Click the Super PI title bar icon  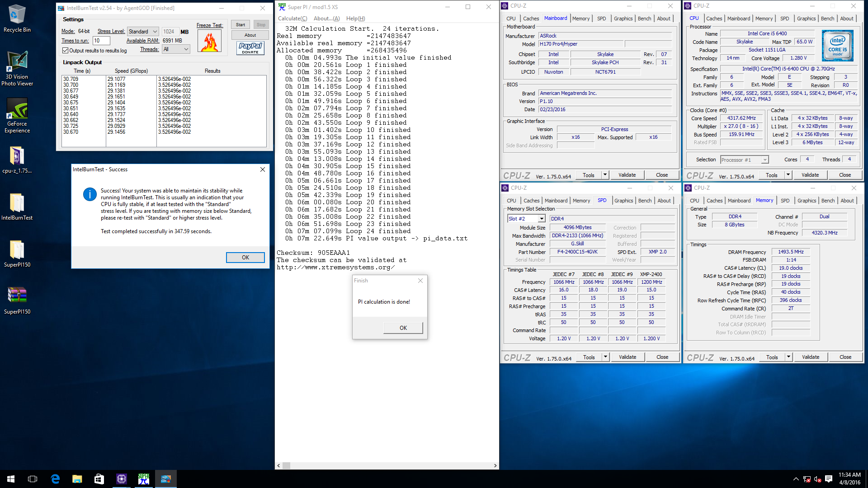[282, 7]
